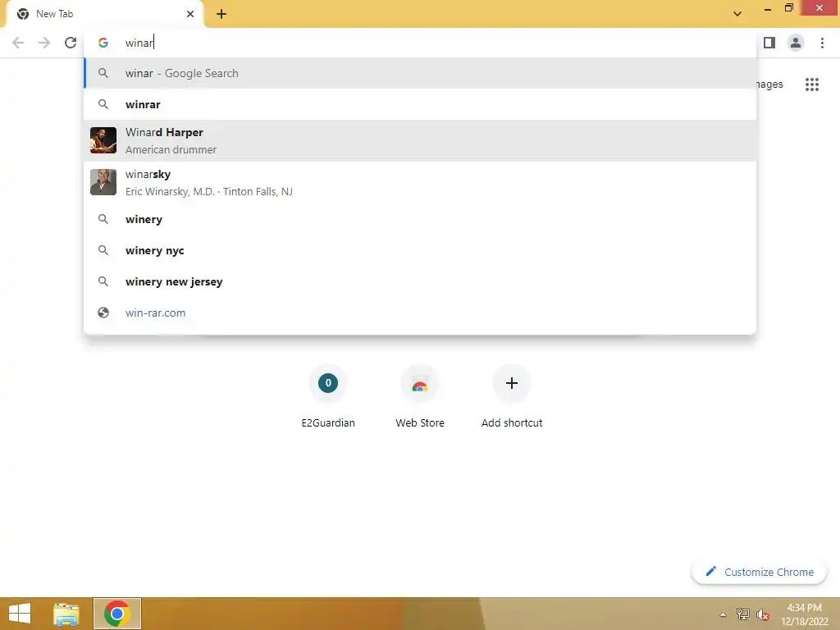Open the taskbar clock showing 4:34 PM
Screen dimensions: 840x630
coord(804,614)
